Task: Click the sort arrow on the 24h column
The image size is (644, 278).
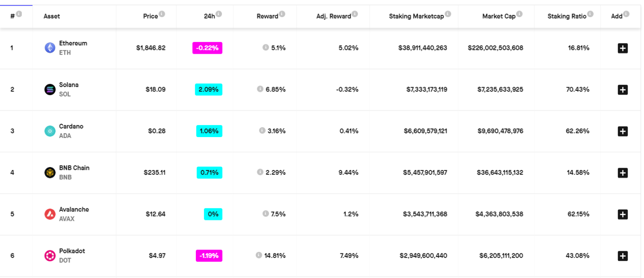Action: [218, 14]
